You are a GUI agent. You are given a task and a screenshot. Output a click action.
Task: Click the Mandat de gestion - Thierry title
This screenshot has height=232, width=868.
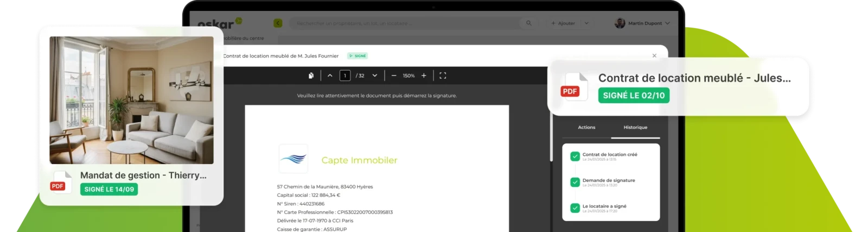[143, 175]
